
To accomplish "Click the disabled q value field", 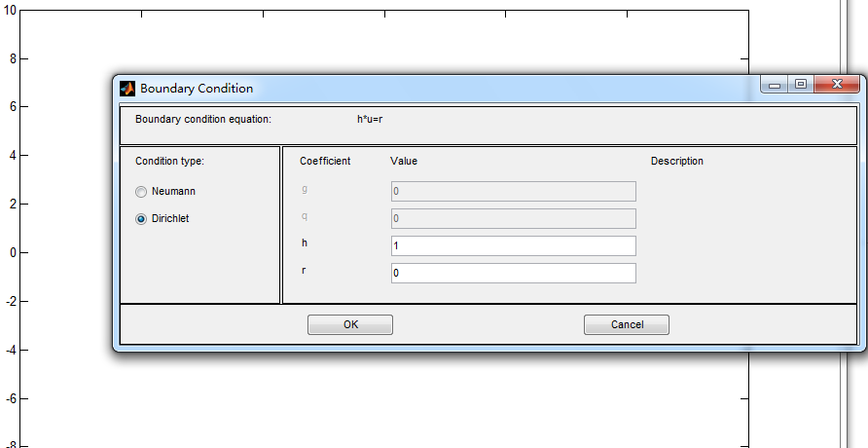I will coord(513,218).
